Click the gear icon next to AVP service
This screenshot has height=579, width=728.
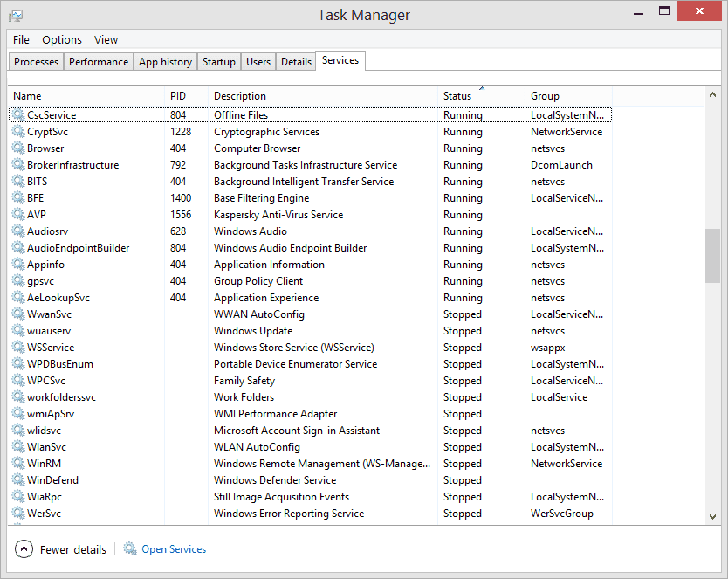[17, 215]
